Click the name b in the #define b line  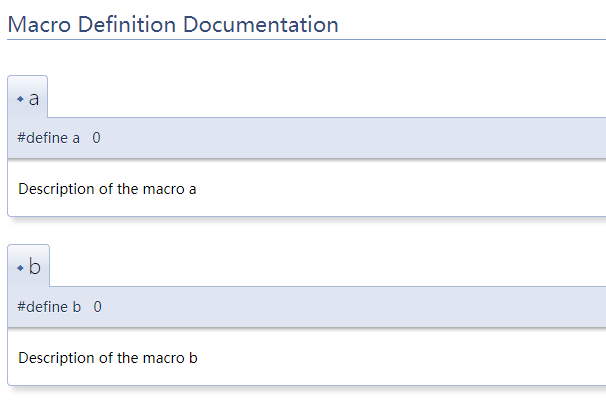pos(77,307)
